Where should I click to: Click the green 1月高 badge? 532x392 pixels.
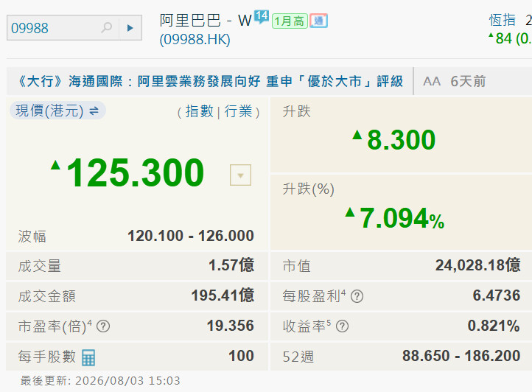tap(290, 21)
